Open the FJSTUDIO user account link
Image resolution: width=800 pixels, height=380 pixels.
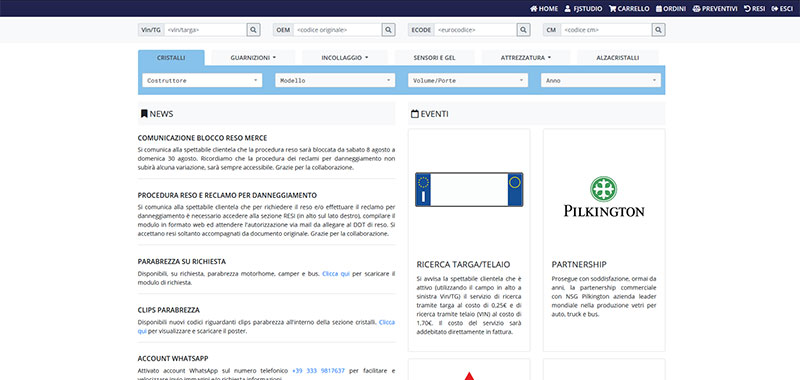[x=583, y=9]
